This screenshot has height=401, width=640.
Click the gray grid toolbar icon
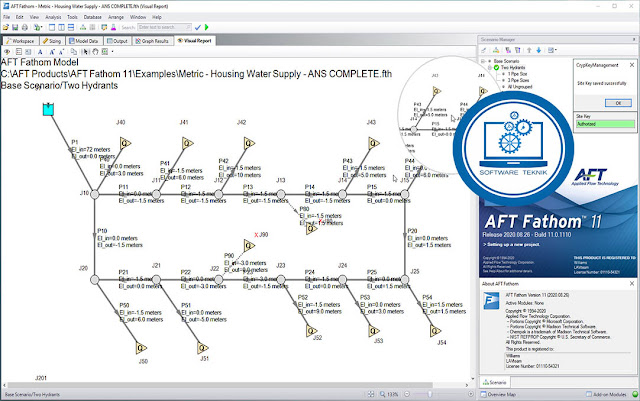coord(92,27)
